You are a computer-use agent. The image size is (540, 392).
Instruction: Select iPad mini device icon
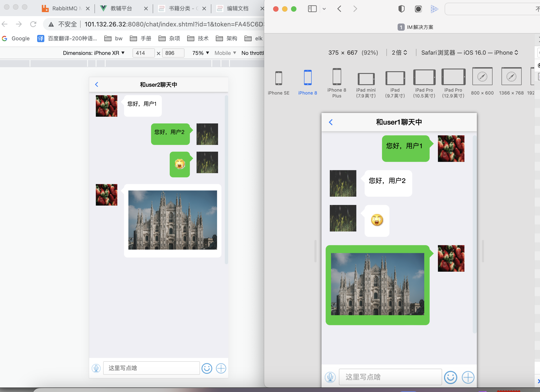366,79
